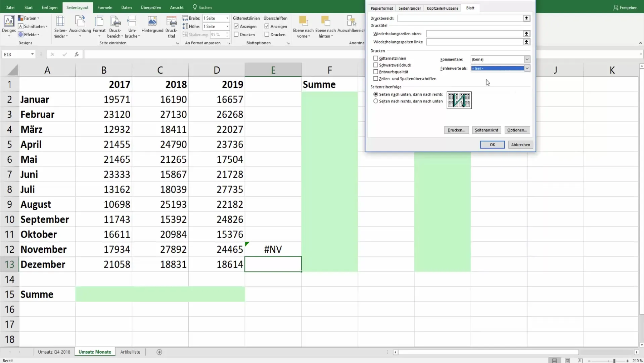Collapse dialog button for Wiederholungsspalten links
This screenshot has width=644, height=363.
click(526, 42)
